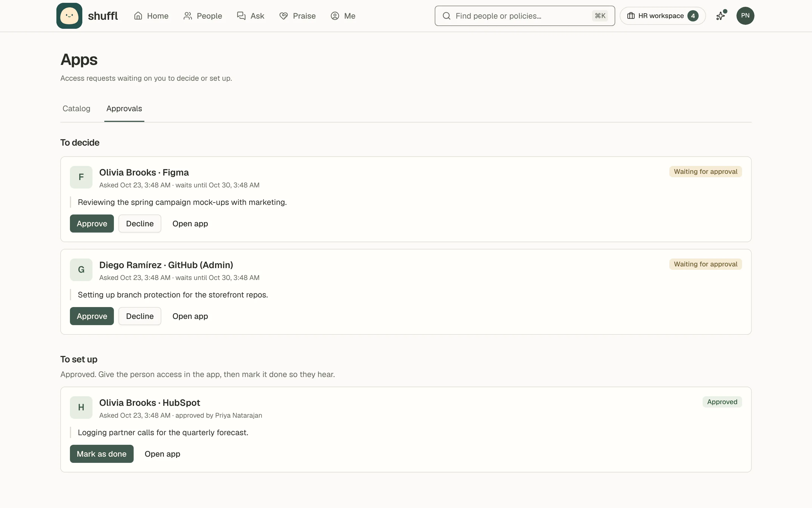
Task: Approve Diego Ramírez's GitHub Admin request
Action: [x=92, y=316]
